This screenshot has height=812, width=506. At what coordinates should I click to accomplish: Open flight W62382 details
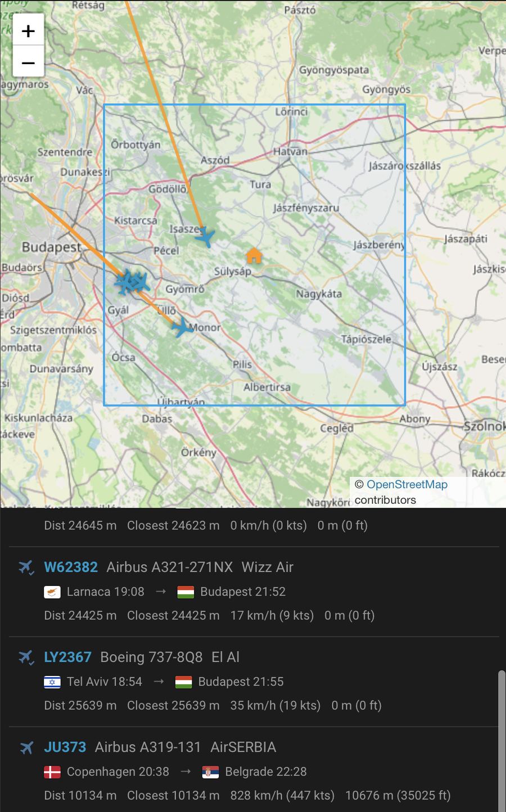[x=71, y=567]
